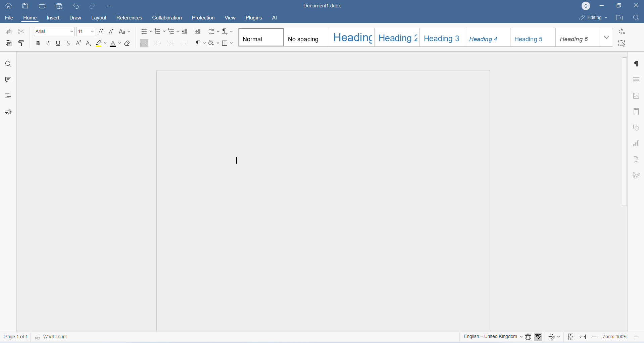Open the Comments panel in left sidebar

pos(8,80)
